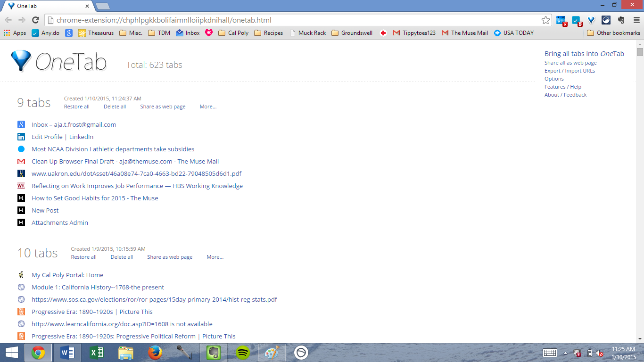The image size is (644, 362).
Task: Click Share all as web page
Action: click(570, 63)
